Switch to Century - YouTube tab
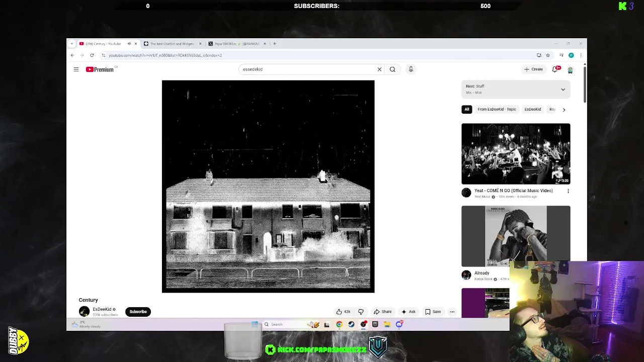This screenshot has height=362, width=644. (x=103, y=44)
